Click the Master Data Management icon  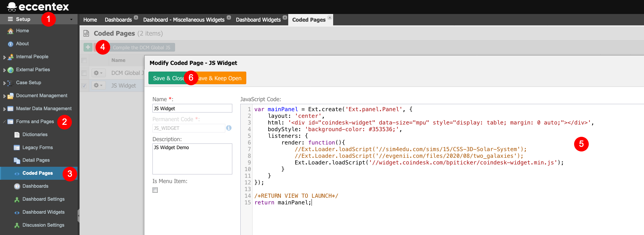10,109
